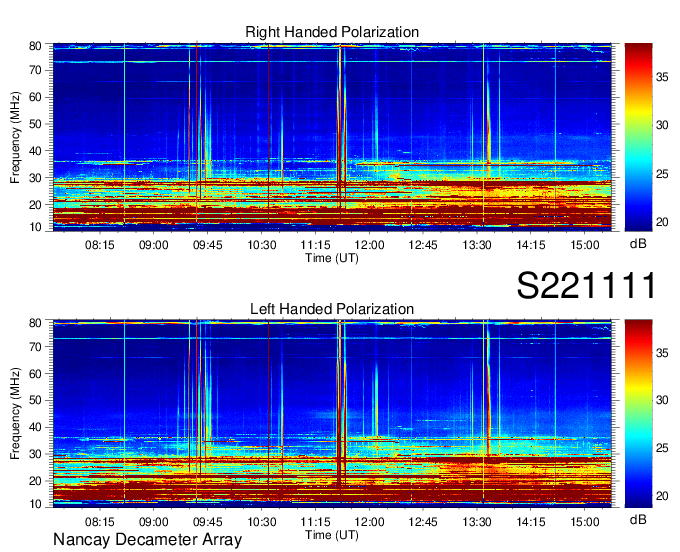Click the 25 dB label on top colorbar

coord(662,173)
